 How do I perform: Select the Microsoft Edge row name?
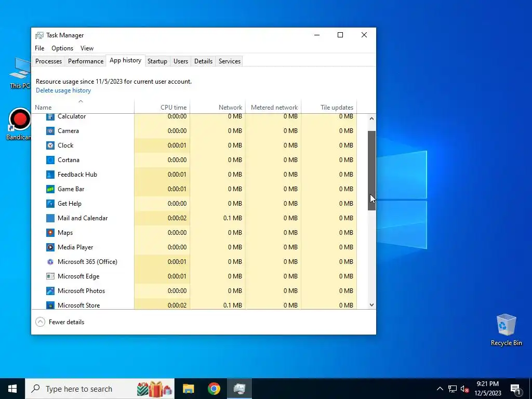[x=78, y=276]
